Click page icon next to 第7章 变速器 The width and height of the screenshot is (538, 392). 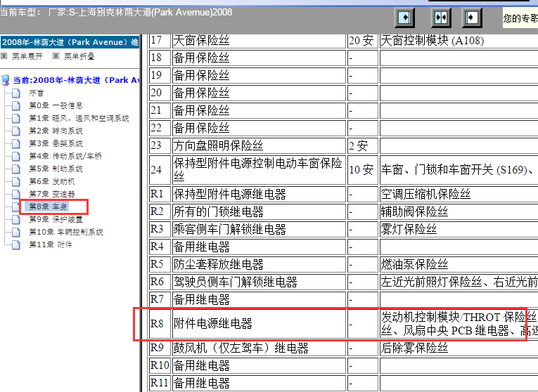(x=15, y=195)
